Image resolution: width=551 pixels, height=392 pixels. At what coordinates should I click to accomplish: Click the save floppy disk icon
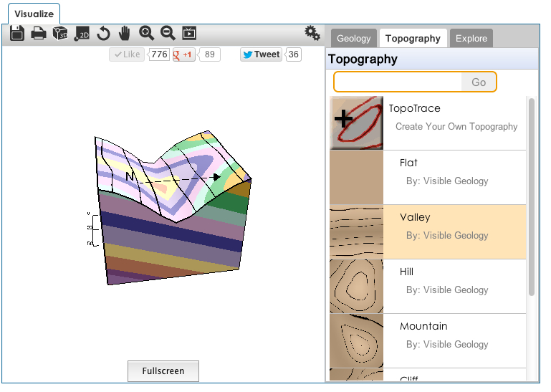pos(18,33)
